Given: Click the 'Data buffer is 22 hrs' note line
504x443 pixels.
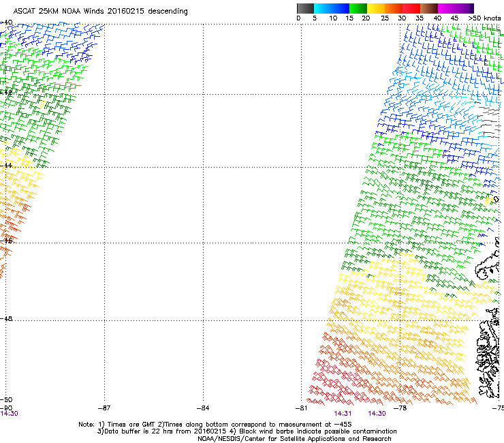Looking at the screenshot, I should tap(247, 431).
